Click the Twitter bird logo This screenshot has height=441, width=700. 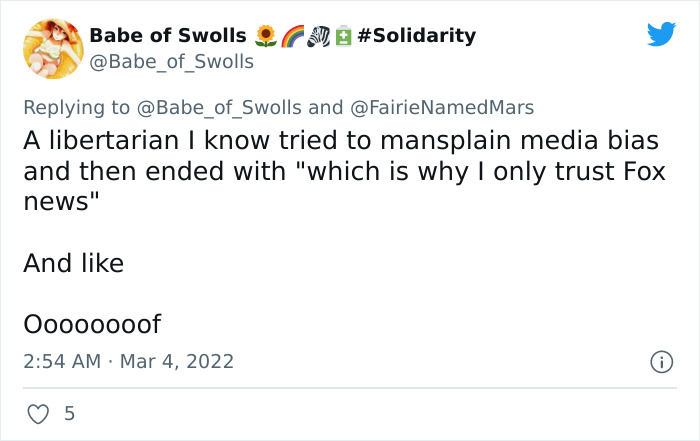click(661, 33)
